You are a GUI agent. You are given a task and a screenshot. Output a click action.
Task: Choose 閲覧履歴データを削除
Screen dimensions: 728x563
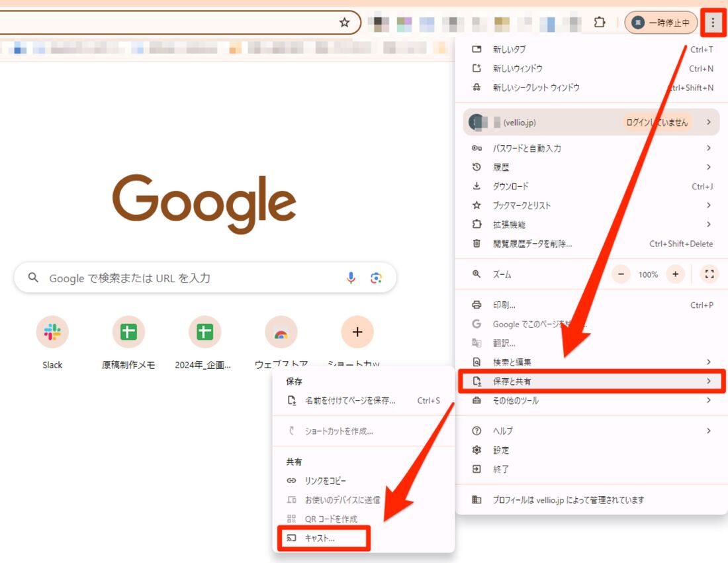(x=591, y=243)
